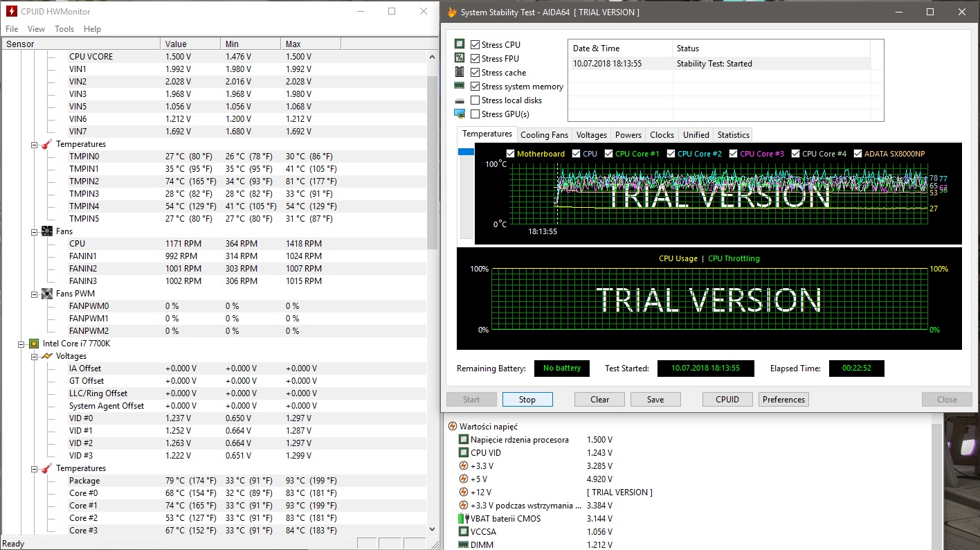Click the thermometer icon above the Package row
Viewport: 980px width, 550px height.
[x=47, y=468]
